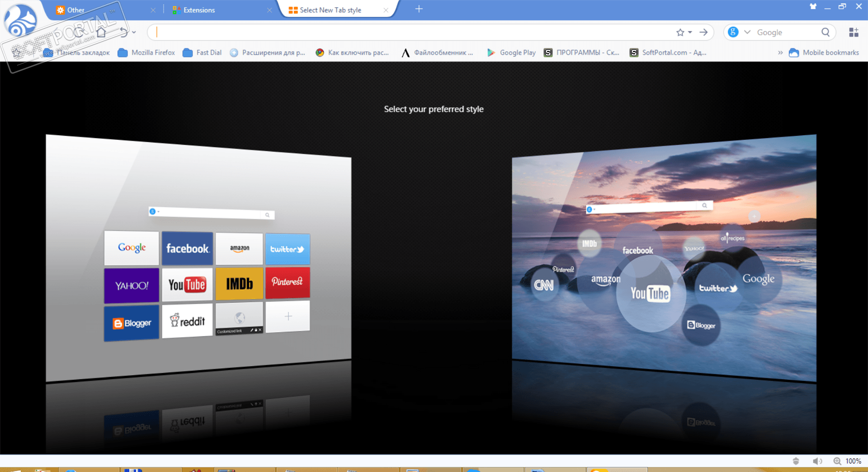Screen dimensions: 868x472
Task: Click the Blogger tile in the grid style preview
Action: click(132, 323)
